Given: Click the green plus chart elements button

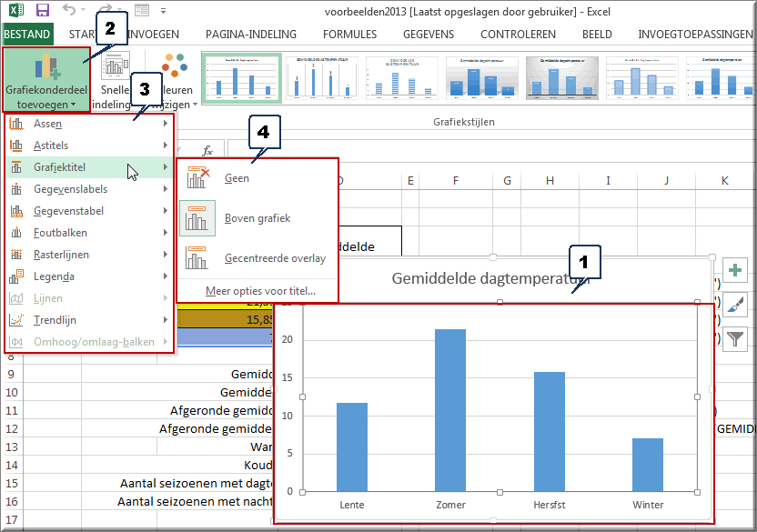Looking at the screenshot, I should [733, 271].
